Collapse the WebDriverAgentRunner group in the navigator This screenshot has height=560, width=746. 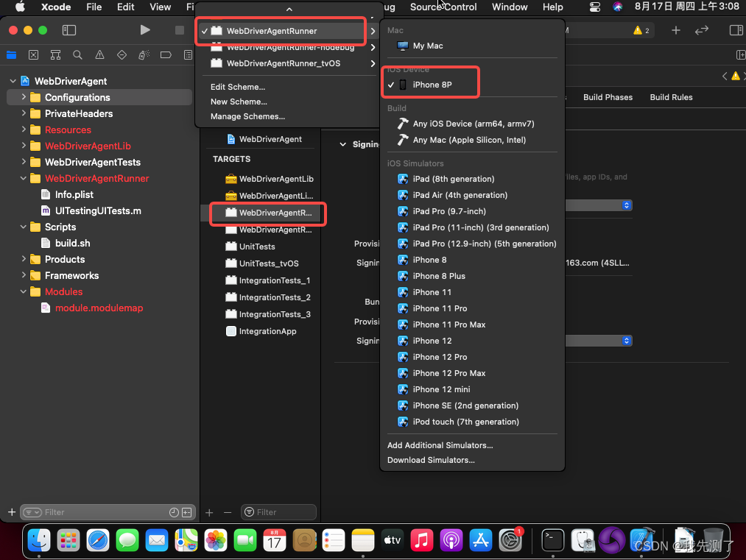coord(24,178)
